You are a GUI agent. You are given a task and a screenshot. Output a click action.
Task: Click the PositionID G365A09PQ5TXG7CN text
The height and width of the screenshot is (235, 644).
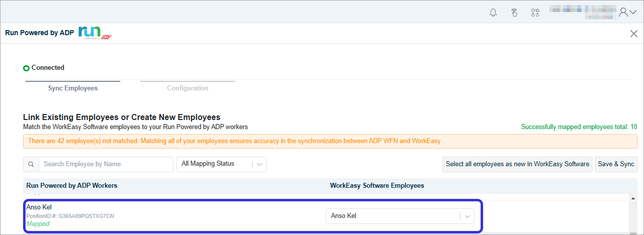point(70,216)
